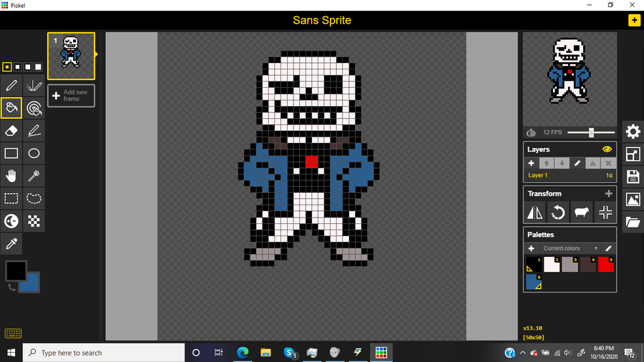Select the Pen tool

pyautogui.click(x=11, y=86)
